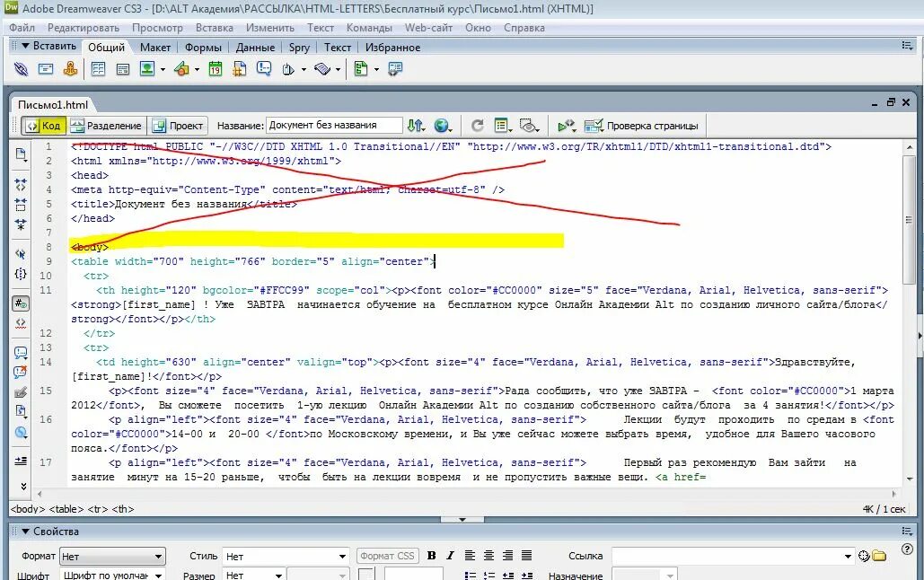
Task: Switch to the Макет insert tab
Action: point(155,48)
